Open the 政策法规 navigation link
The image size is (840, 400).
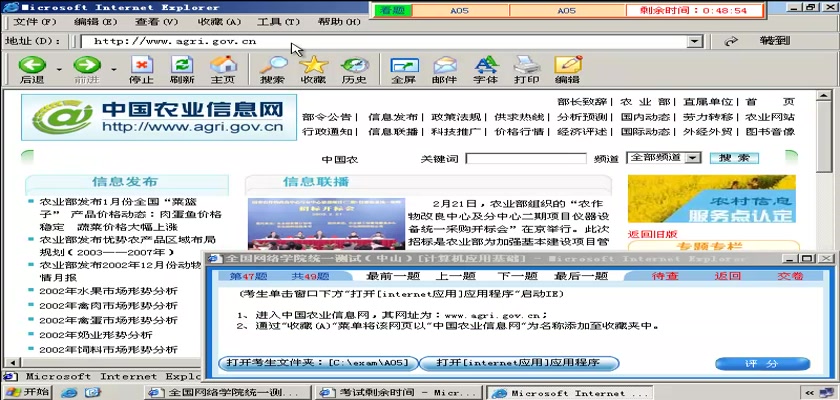(x=456, y=117)
